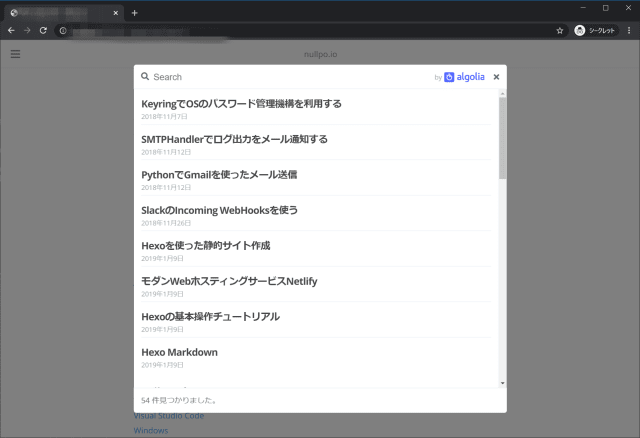The height and width of the screenshot is (438, 640).
Task: Open the Hexo static site creation article
Action: pyautogui.click(x=206, y=246)
